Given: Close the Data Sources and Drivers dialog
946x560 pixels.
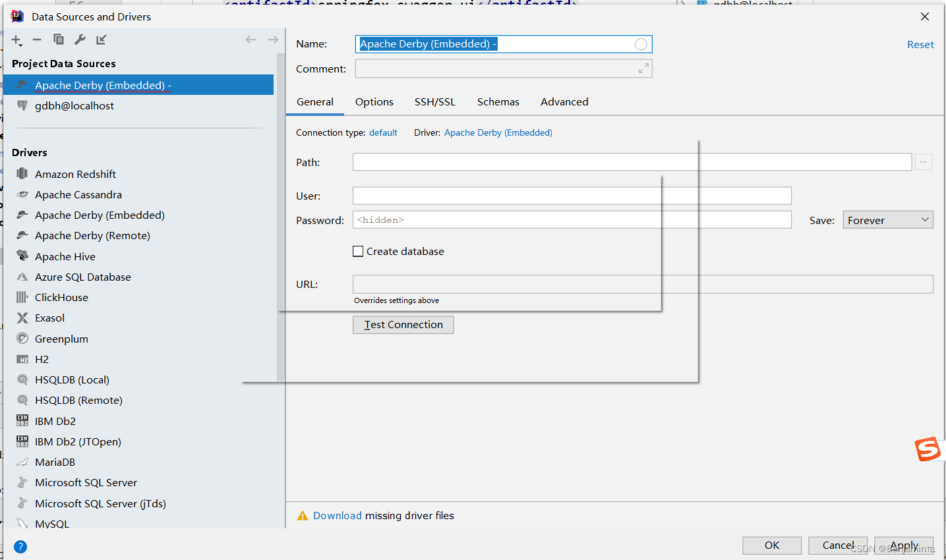Looking at the screenshot, I should click(925, 16).
